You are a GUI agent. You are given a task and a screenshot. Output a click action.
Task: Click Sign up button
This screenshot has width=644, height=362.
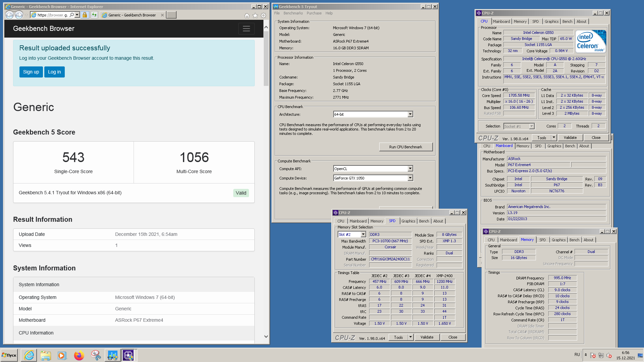point(31,72)
